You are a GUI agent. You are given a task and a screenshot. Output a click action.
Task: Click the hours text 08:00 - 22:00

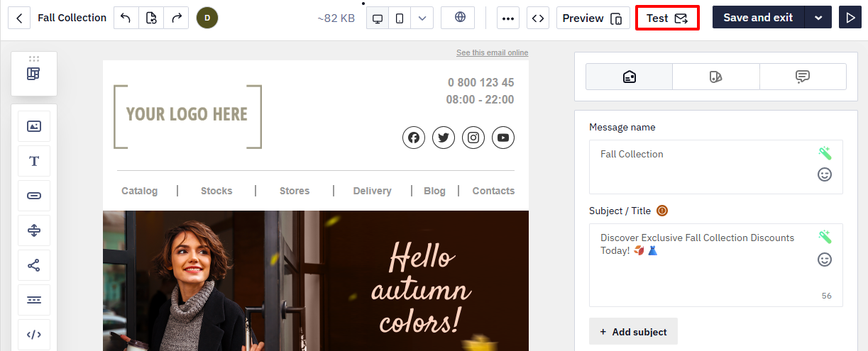point(480,100)
